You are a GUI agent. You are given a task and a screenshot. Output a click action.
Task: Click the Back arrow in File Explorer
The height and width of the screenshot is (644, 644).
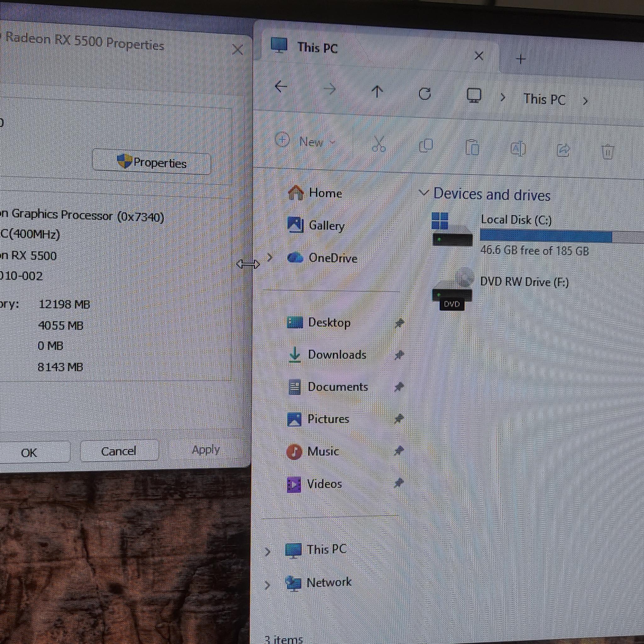pos(281,86)
